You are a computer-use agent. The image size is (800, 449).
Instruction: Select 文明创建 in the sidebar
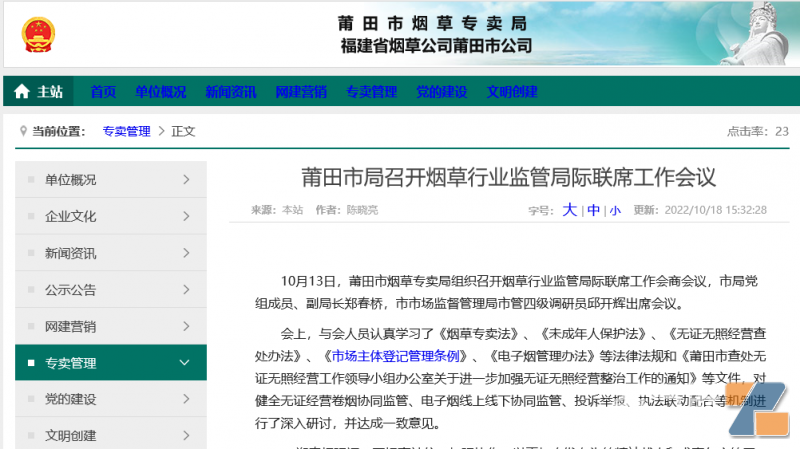[x=111, y=434]
